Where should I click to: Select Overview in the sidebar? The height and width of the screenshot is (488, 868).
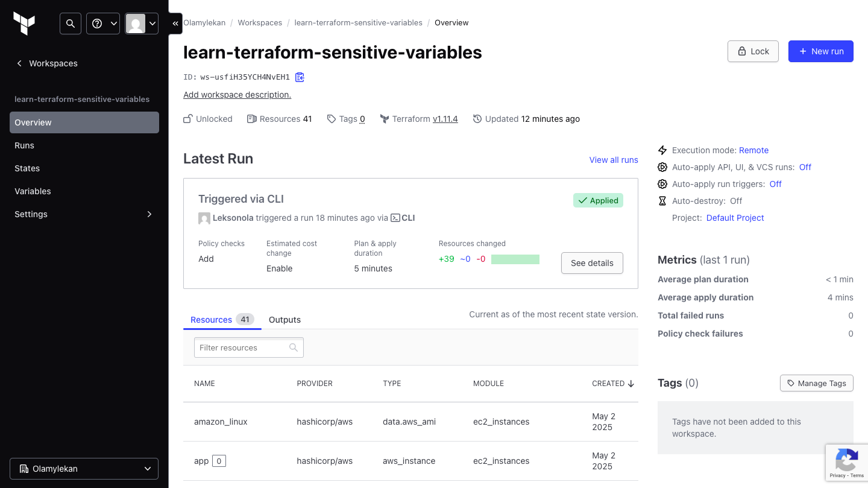84,122
